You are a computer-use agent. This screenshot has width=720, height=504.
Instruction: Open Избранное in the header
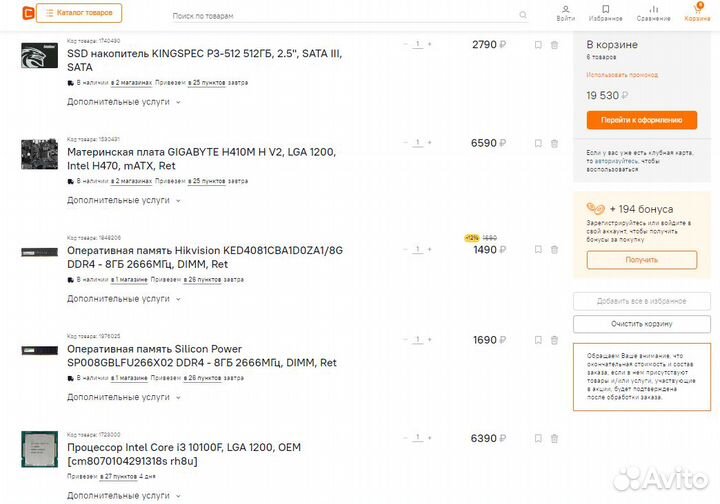605,13
